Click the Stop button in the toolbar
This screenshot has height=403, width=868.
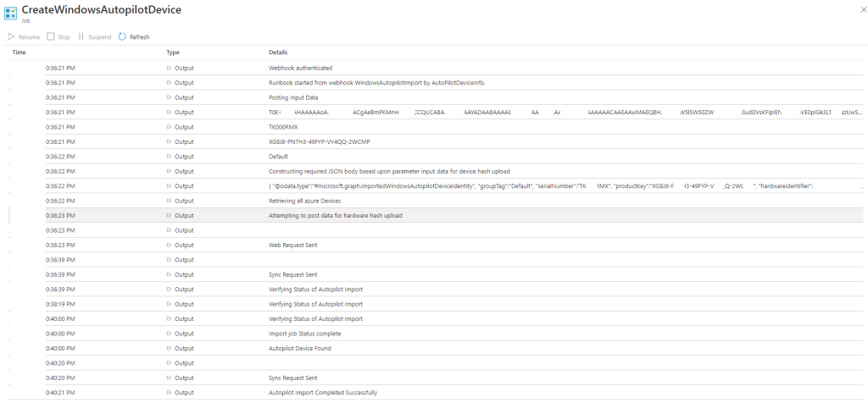point(58,37)
